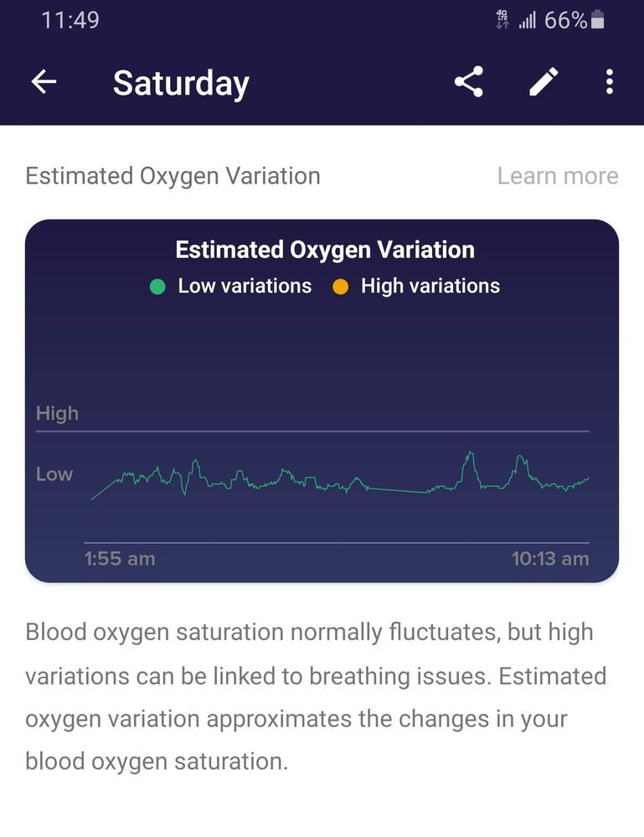Tap the High threshold label on chart
Viewport: 644px width, 837px height.
click(57, 413)
